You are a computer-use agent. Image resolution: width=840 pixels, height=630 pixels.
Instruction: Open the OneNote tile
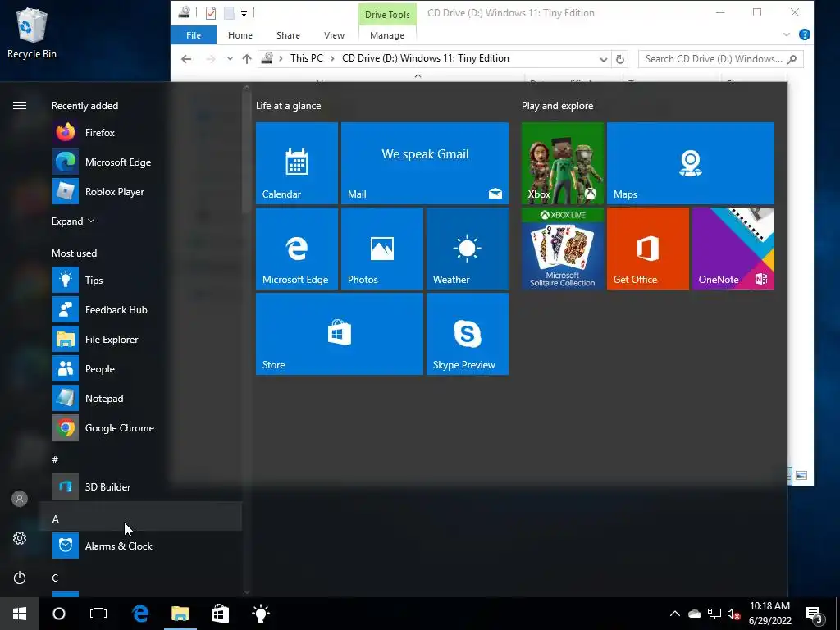tap(733, 249)
